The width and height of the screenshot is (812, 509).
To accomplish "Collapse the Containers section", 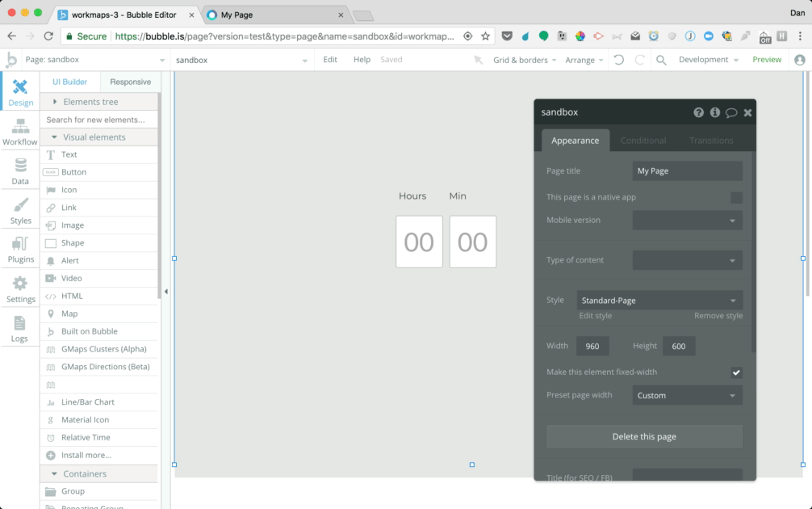I will pyautogui.click(x=99, y=473).
